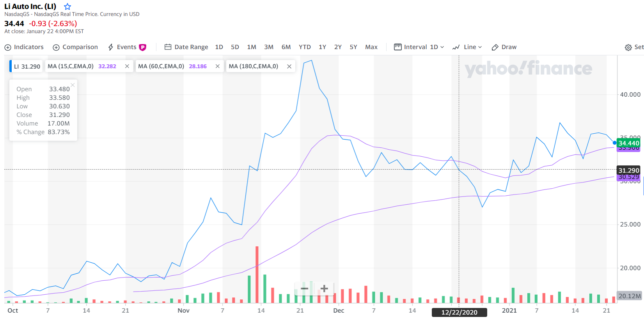Select the 5D range
Image resolution: width=644 pixels, height=322 pixels.
235,47
